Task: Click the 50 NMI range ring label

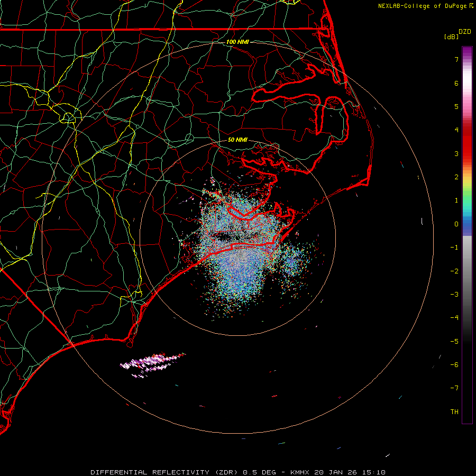Action: [237, 140]
